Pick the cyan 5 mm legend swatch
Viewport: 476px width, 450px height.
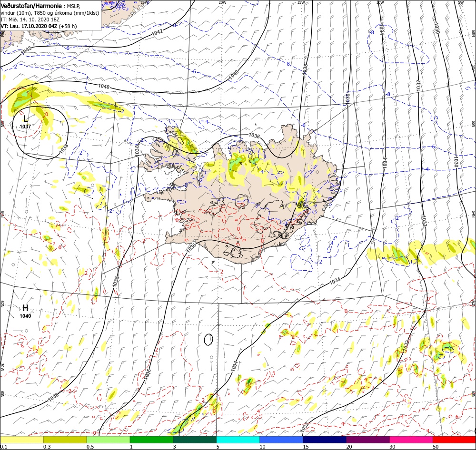pyautogui.click(x=238, y=440)
